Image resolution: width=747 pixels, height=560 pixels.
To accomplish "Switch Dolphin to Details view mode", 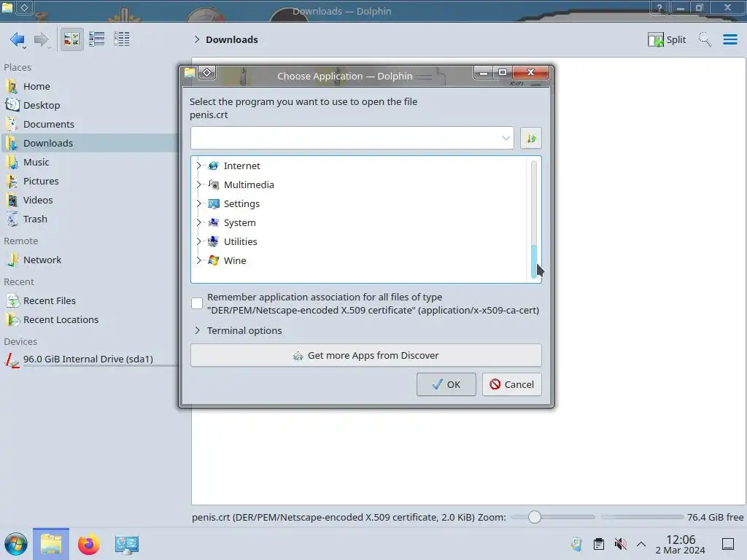I will click(x=122, y=39).
